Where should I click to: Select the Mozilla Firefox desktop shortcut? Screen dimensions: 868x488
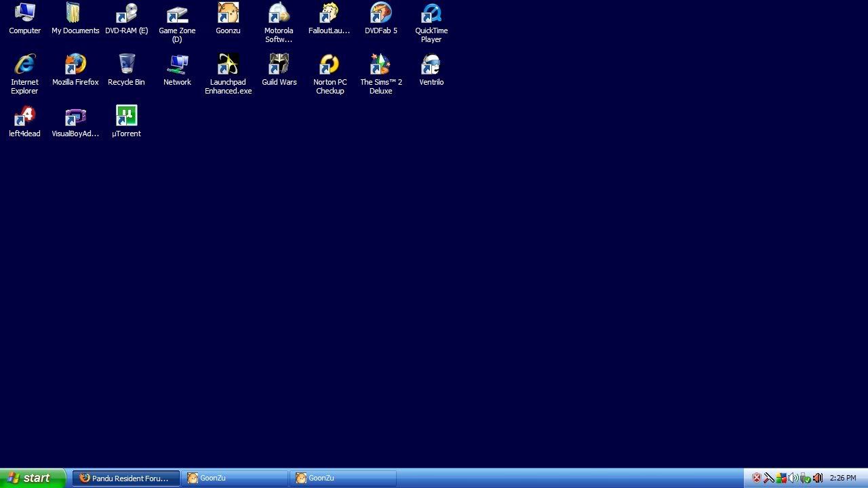(75, 70)
